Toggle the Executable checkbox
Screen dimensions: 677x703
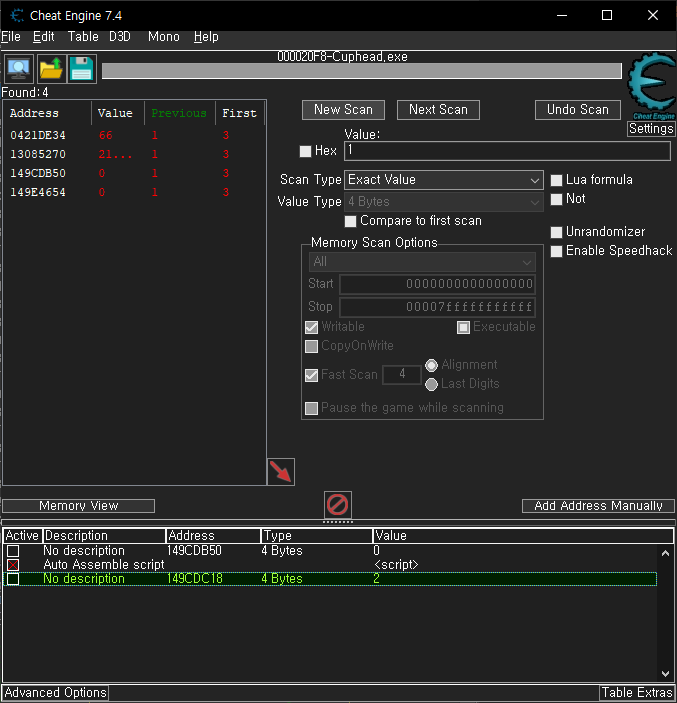tap(463, 327)
